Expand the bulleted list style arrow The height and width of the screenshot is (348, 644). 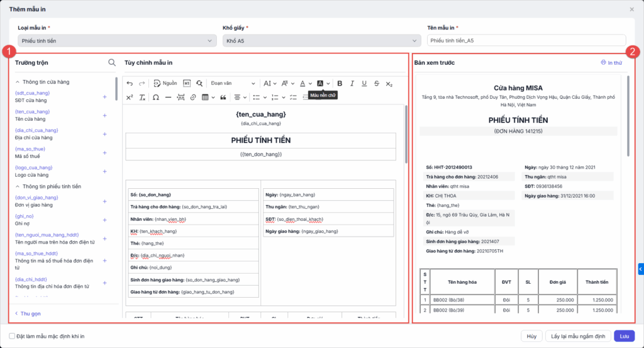[265, 98]
